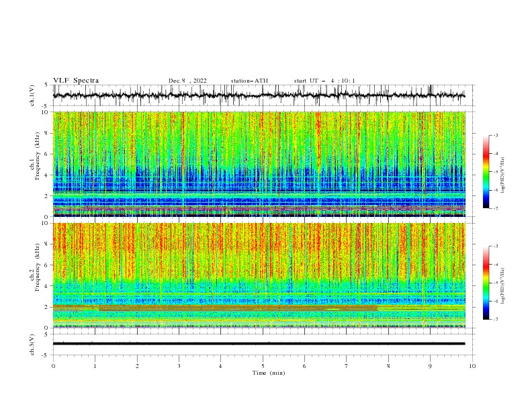Click the ch.2 PSD color scale bar

[486, 283]
